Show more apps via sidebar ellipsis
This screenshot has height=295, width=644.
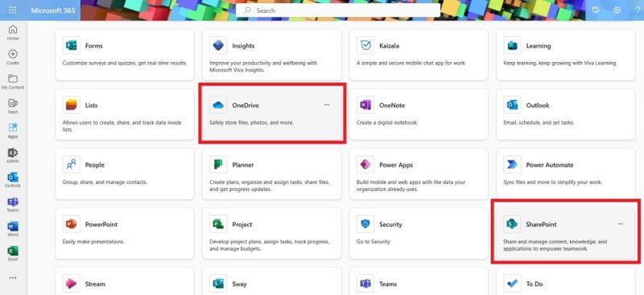point(13,278)
